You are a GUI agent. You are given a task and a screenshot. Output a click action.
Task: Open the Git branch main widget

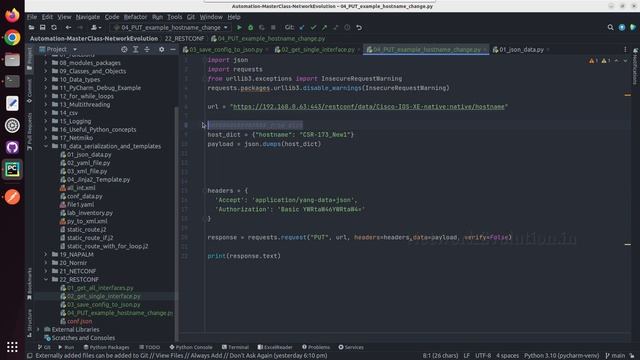click(616, 356)
